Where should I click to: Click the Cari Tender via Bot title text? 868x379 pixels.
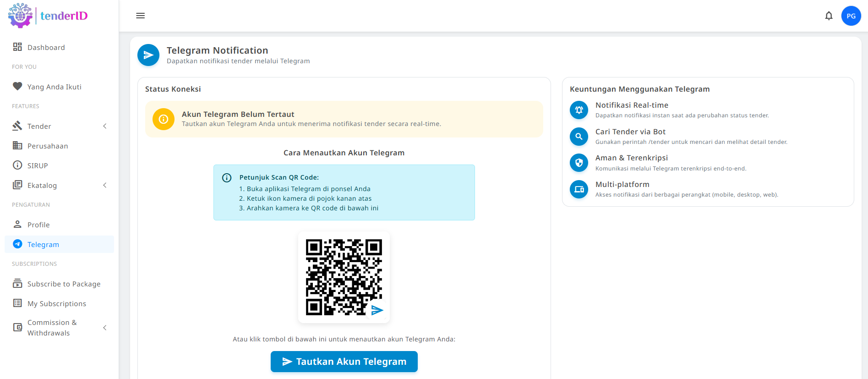click(630, 132)
